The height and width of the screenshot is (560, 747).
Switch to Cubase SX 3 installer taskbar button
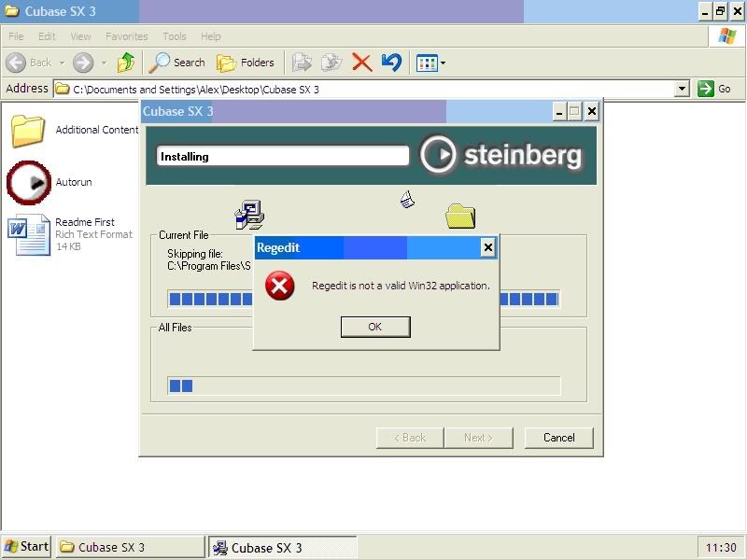click(x=283, y=547)
